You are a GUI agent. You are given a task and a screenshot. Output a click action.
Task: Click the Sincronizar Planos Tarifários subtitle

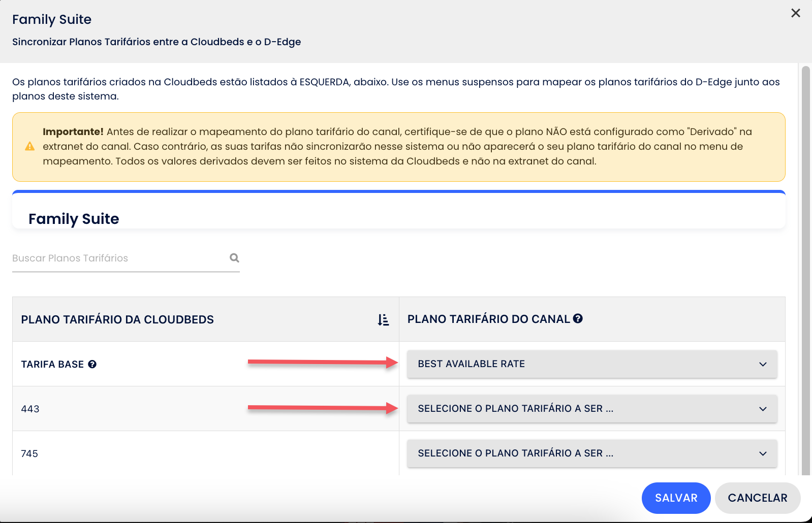157,42
